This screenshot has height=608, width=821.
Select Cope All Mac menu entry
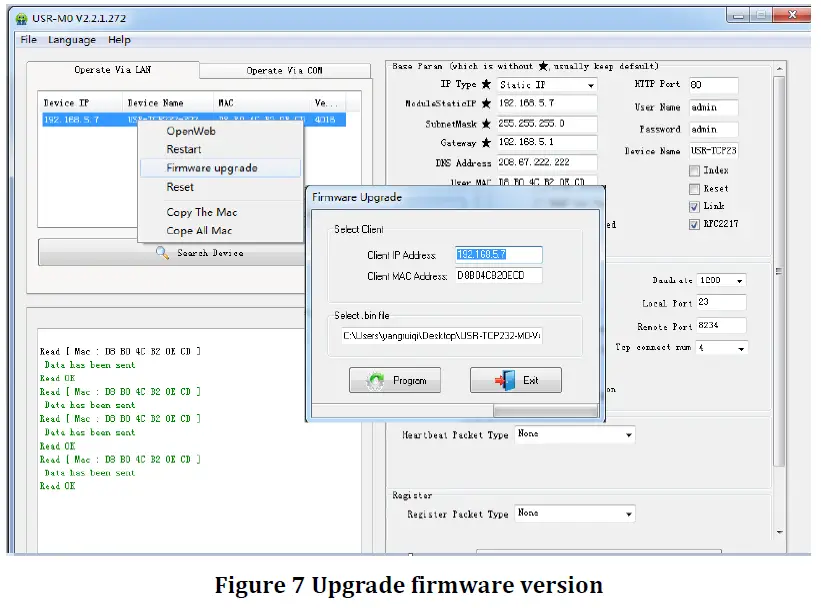199,231
